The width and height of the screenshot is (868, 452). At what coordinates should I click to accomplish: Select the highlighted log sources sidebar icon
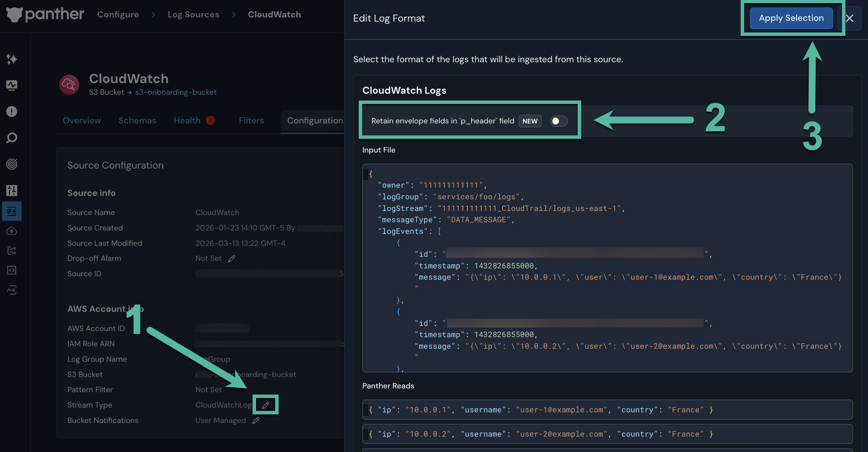point(12,211)
